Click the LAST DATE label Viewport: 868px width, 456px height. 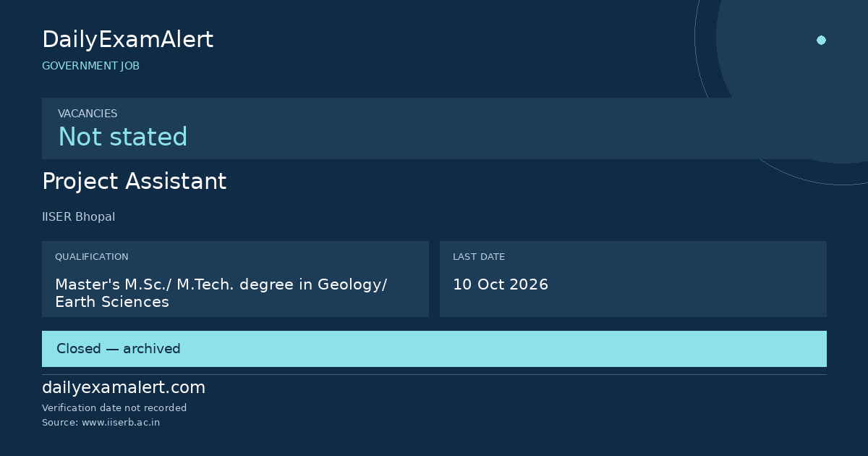pos(479,257)
